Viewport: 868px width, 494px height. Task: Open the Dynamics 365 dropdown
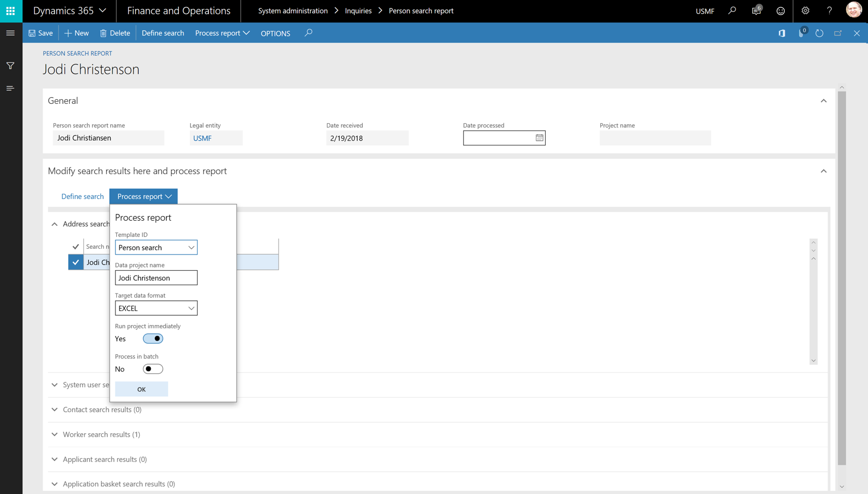70,10
